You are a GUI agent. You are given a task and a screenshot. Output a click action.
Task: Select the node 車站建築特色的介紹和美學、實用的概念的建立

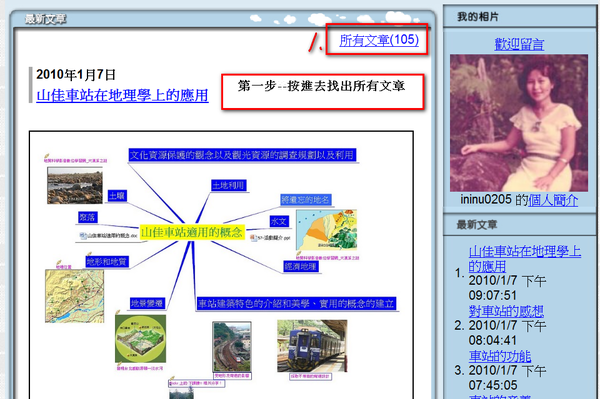pyautogui.click(x=296, y=304)
